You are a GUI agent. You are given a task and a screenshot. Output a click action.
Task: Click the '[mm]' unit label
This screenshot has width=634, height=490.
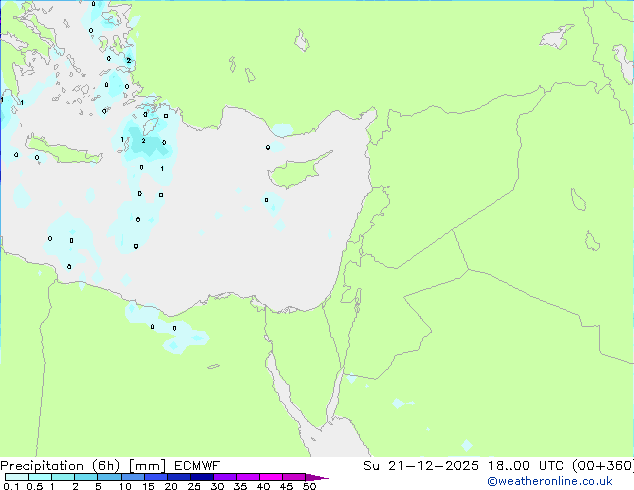click(x=148, y=466)
